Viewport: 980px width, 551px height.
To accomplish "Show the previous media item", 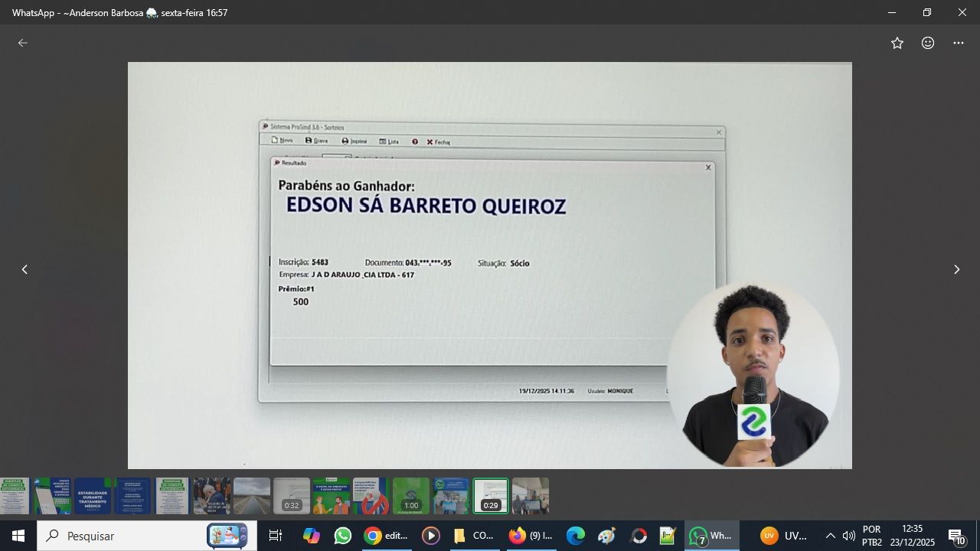I will 24,269.
